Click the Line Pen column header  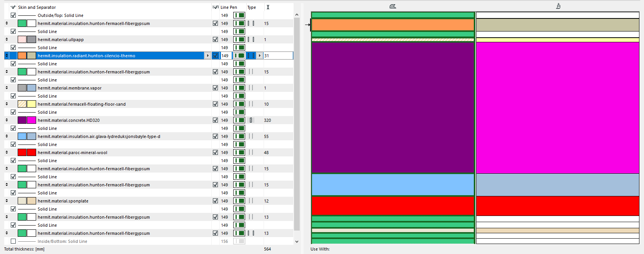pyautogui.click(x=229, y=7)
